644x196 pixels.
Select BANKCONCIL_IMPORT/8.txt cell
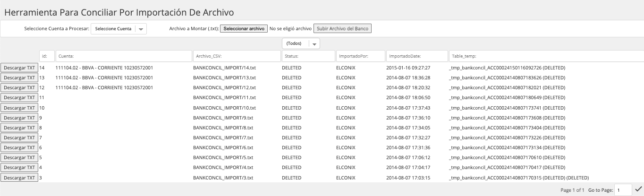pyautogui.click(x=223, y=128)
